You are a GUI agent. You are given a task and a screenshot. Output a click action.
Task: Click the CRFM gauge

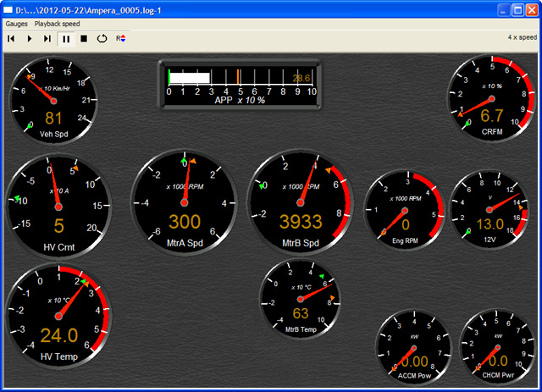491,97
